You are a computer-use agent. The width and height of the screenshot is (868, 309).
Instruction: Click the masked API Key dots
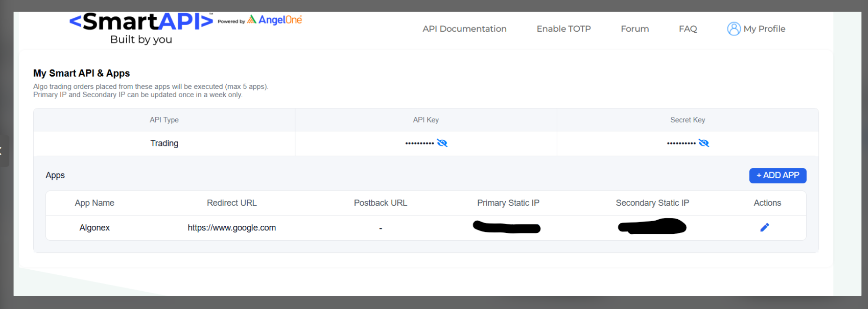click(x=419, y=143)
